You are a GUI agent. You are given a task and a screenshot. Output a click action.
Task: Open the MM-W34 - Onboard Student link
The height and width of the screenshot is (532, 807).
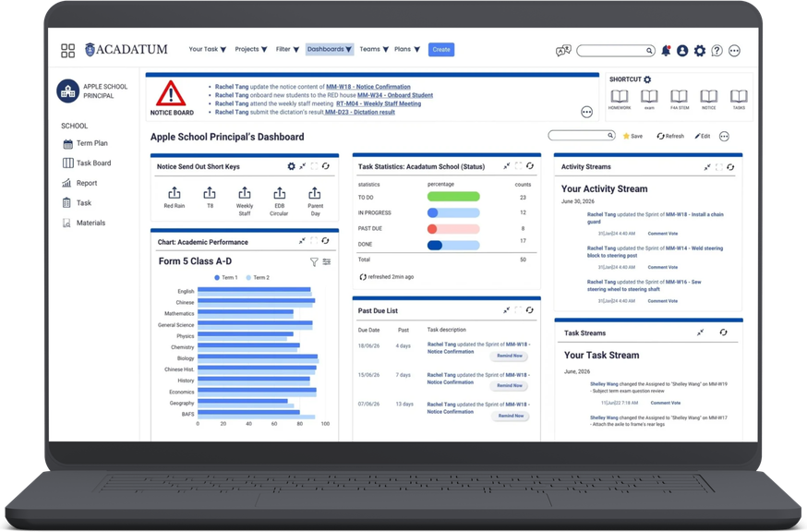pos(395,95)
